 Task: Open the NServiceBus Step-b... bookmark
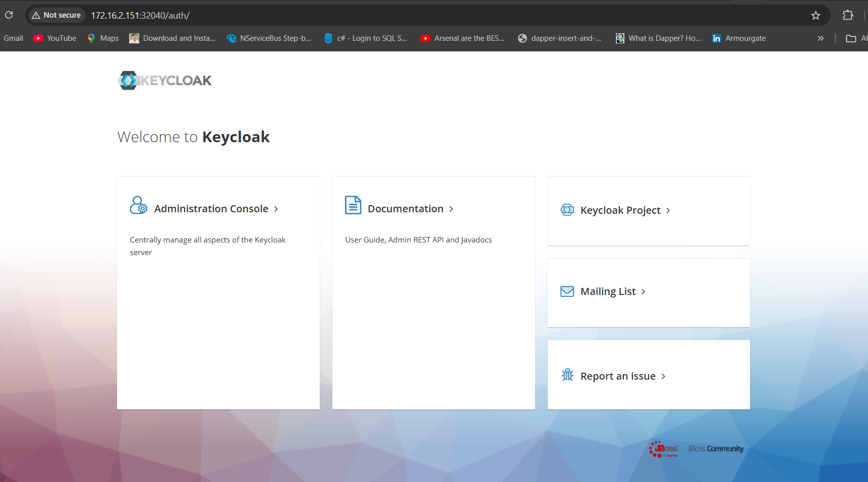click(269, 38)
